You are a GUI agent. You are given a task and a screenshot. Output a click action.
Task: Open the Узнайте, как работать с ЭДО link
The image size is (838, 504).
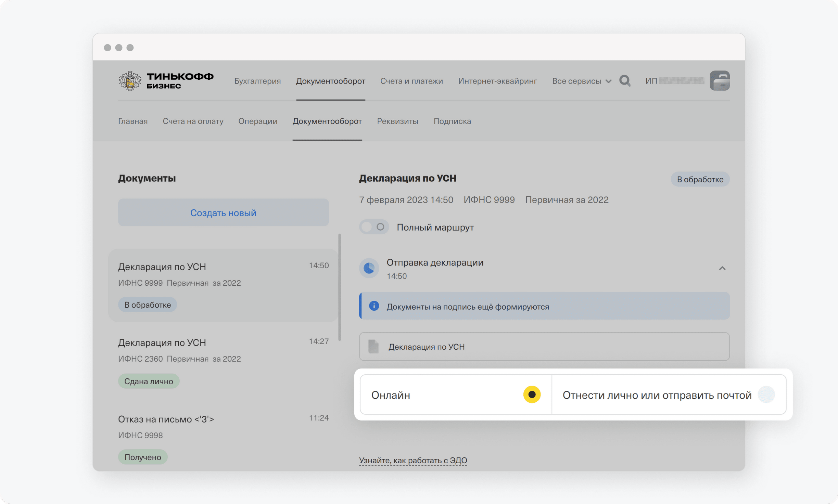[x=412, y=460]
